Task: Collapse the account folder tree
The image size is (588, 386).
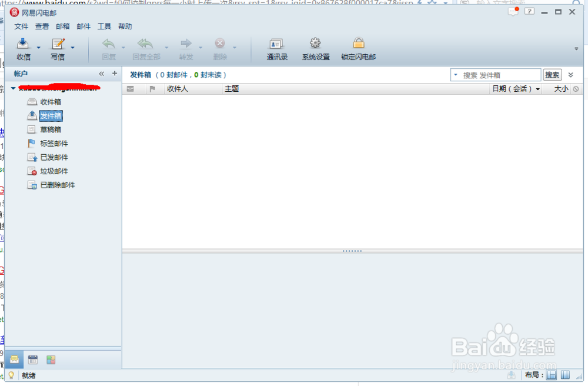Action: point(13,88)
